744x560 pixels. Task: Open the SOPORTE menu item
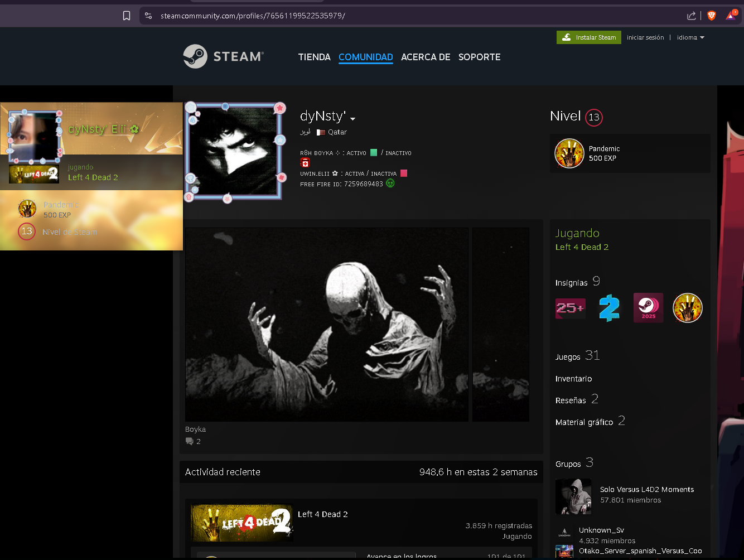click(x=480, y=57)
